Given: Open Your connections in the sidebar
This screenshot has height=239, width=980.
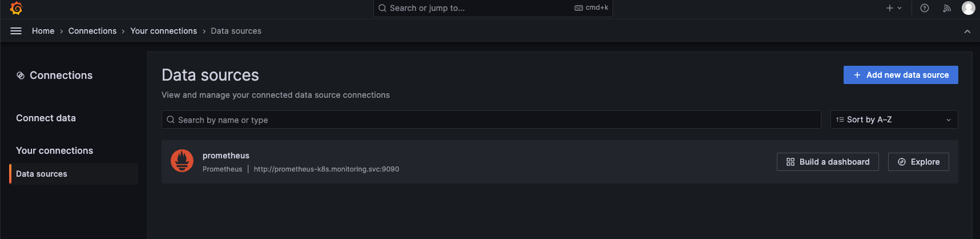Looking at the screenshot, I should pyautogui.click(x=54, y=150).
